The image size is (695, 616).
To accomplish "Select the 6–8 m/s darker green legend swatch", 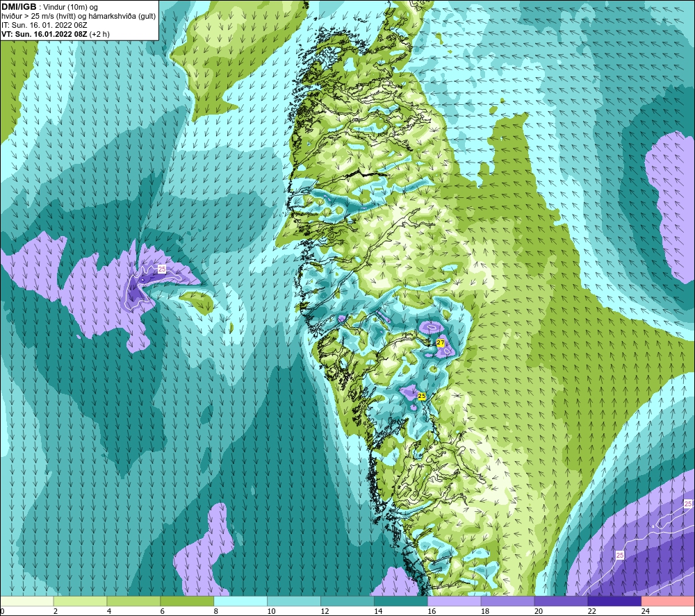I will coord(187,601).
